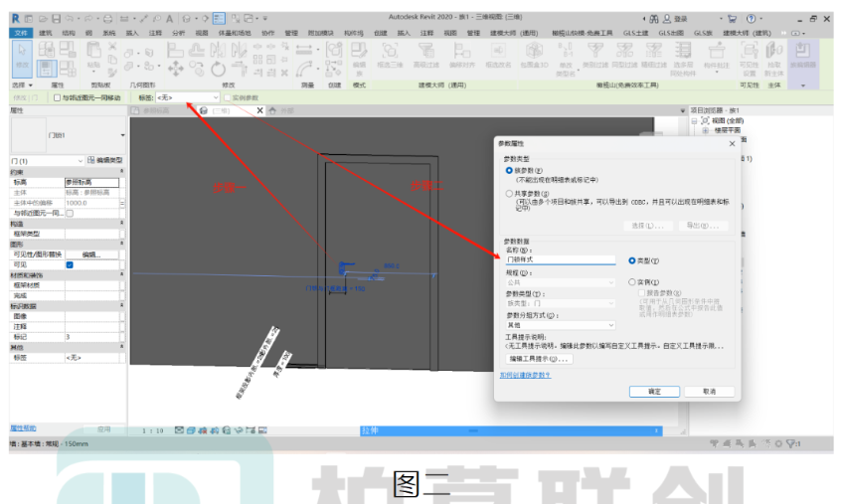Switch to the 附加模块 ribbon tab
The width and height of the screenshot is (841, 504).
click(x=320, y=33)
